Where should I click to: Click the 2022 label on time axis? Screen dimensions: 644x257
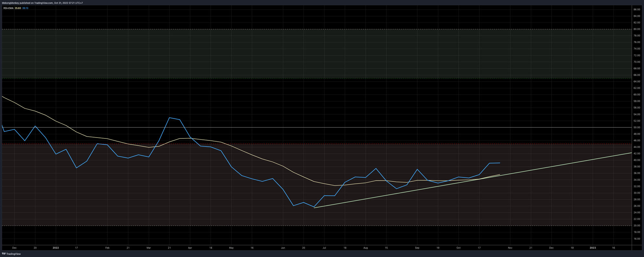point(56,248)
